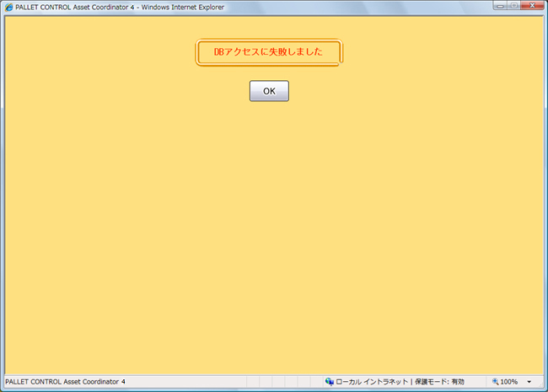This screenshot has height=392, width=548.
Task: Click the zoom magnifier icon at 100%
Action: (495, 382)
